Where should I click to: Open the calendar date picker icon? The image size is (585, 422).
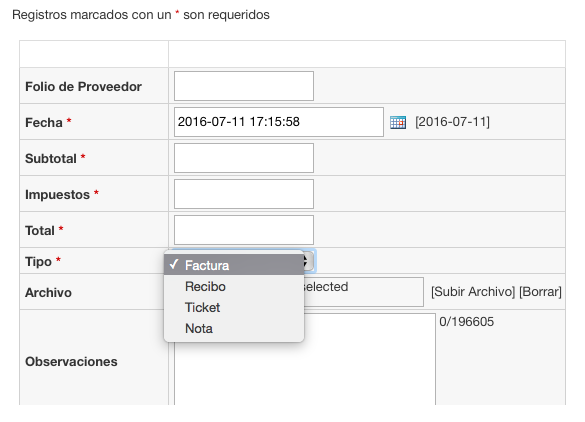point(398,122)
